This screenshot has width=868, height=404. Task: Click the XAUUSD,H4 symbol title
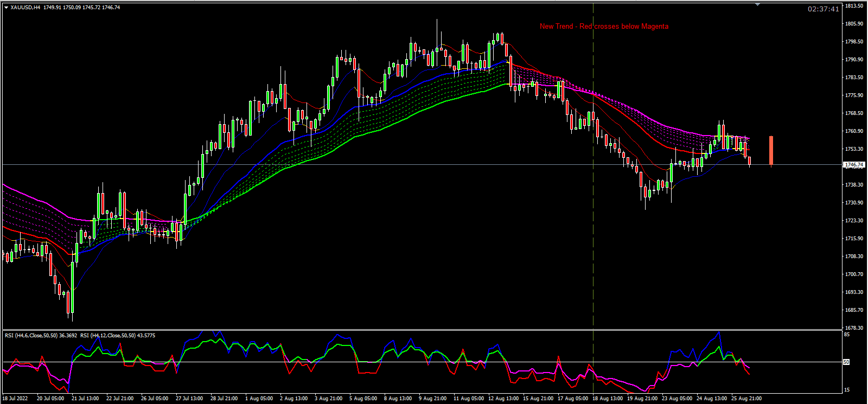[x=25, y=8]
